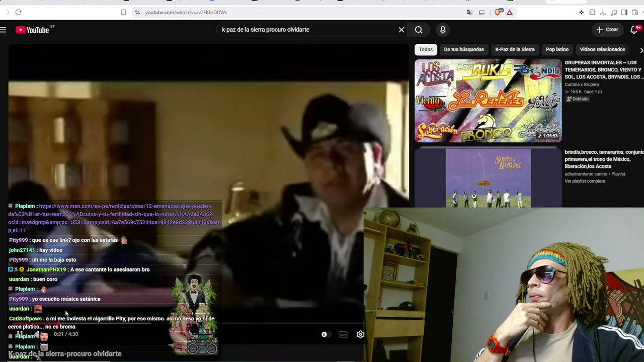The image size is (644, 362).
Task: Select the 'Pop latino' filter chip
Action: tap(557, 49)
